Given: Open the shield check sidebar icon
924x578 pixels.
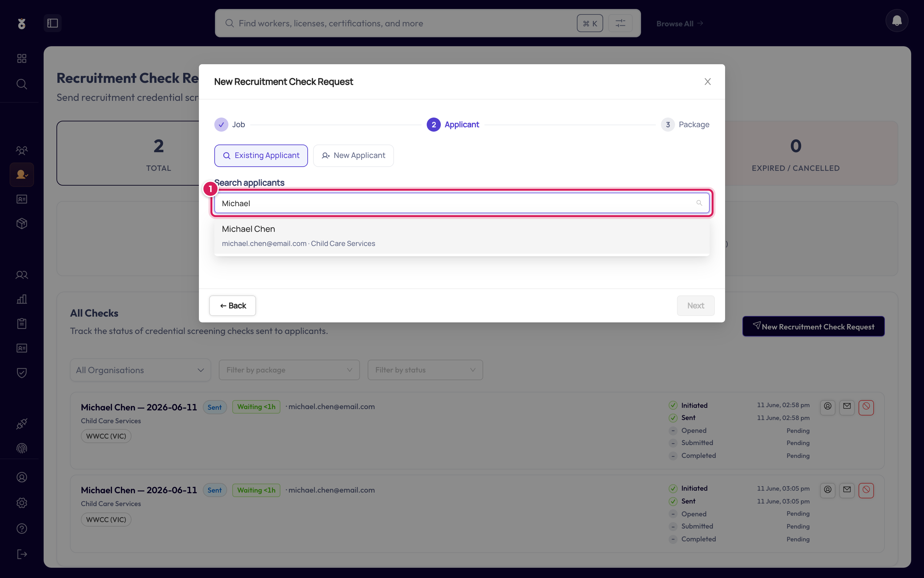Looking at the screenshot, I should pos(22,373).
